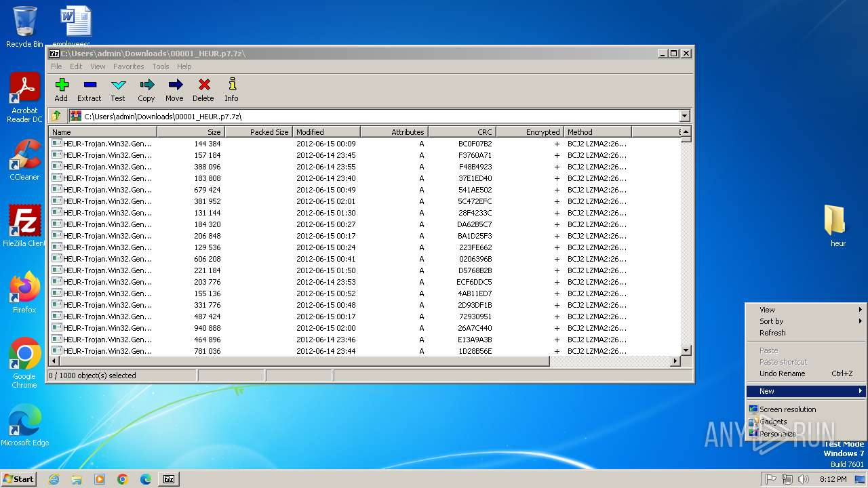Click the Move toolbar icon
868x488 pixels.
[174, 89]
